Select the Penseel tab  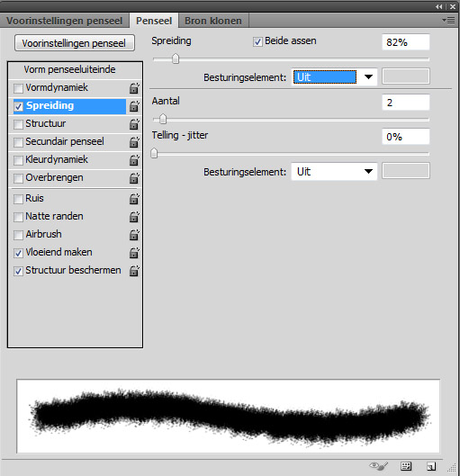pos(154,21)
